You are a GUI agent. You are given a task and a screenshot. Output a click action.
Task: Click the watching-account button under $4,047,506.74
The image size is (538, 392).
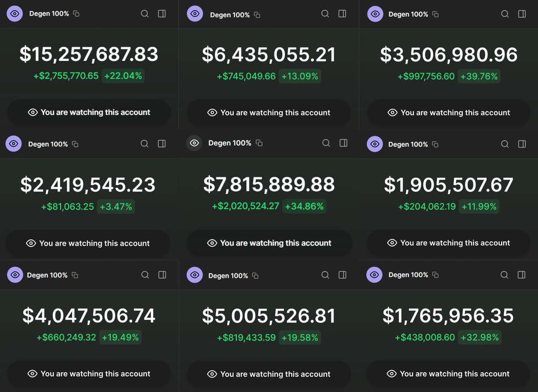click(89, 374)
